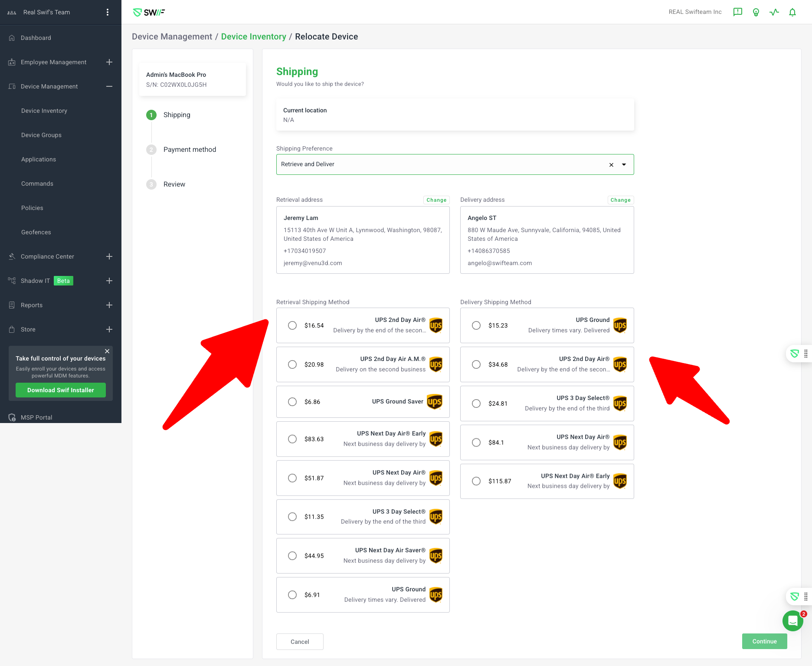The width and height of the screenshot is (812, 666).
Task: Select the $15.23 UPS Ground delivery option
Action: pyautogui.click(x=476, y=325)
